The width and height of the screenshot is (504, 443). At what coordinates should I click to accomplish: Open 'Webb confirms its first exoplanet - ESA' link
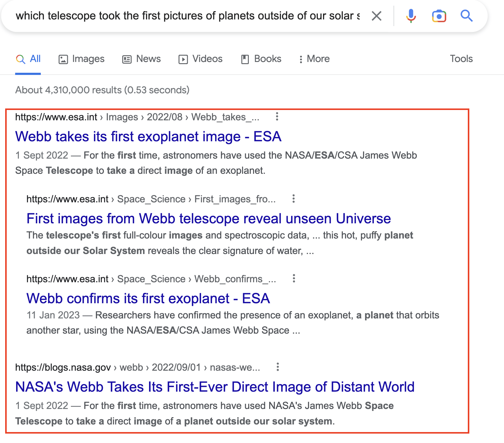coord(148,298)
